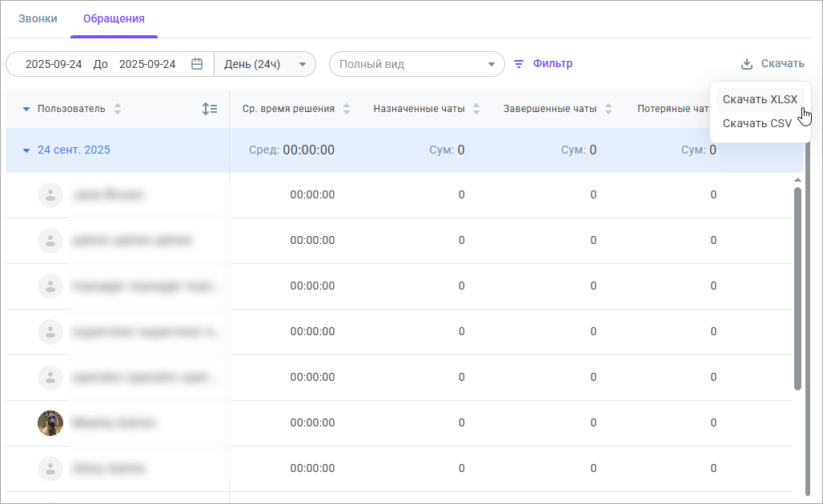823x504 pixels.
Task: Open the Фильтр panel link
Action: click(552, 64)
